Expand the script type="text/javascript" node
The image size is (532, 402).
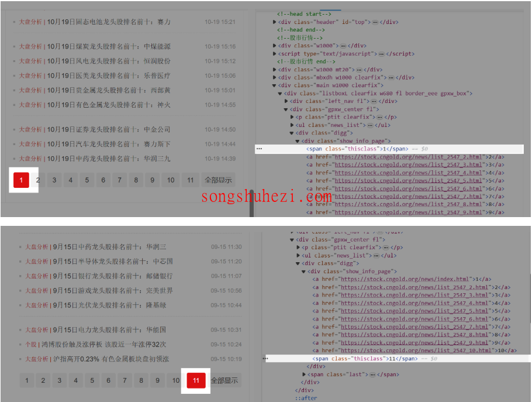pos(274,54)
